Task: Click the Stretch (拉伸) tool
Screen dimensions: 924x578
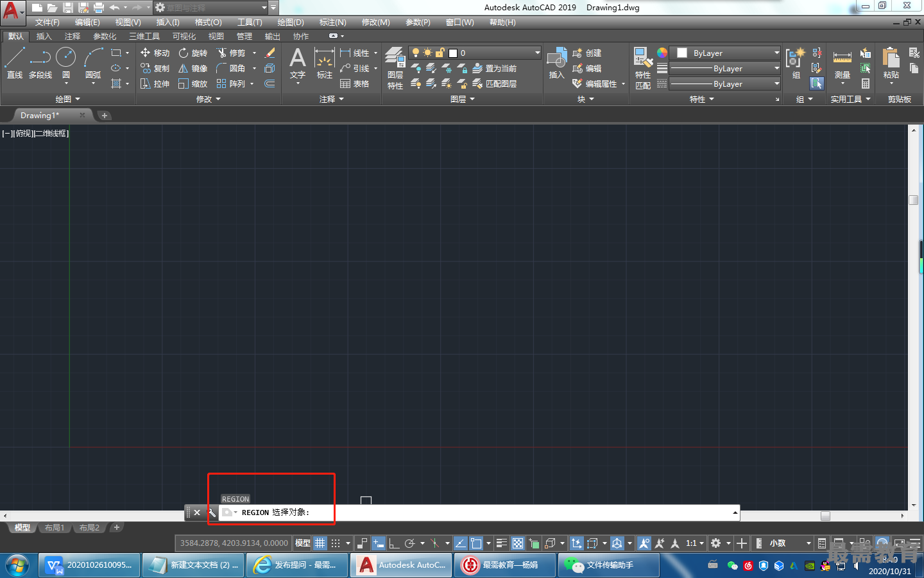Action: click(155, 83)
